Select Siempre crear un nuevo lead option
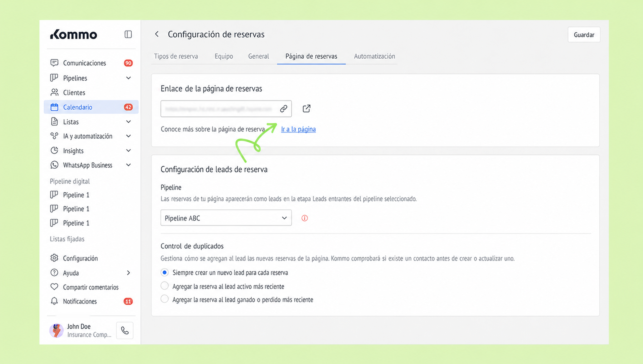 [x=165, y=272]
